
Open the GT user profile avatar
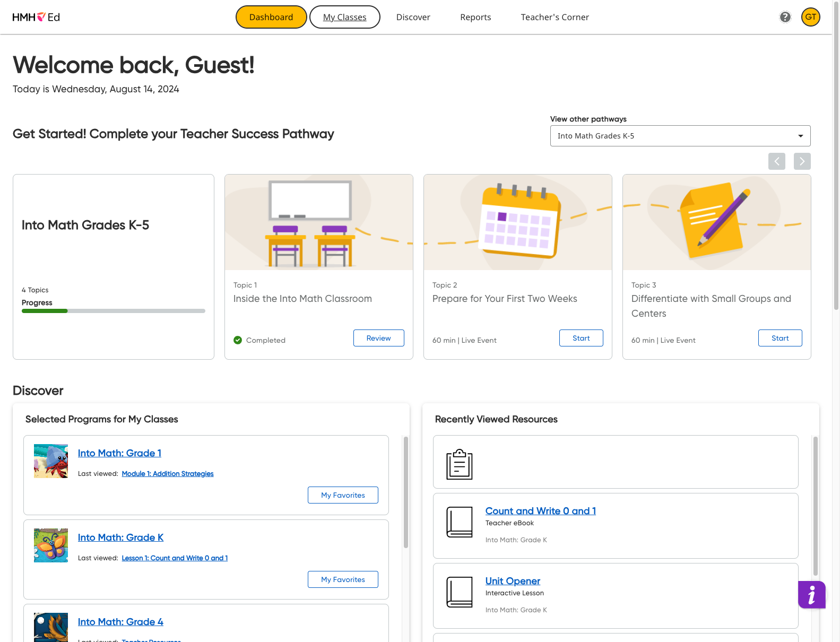click(x=810, y=17)
